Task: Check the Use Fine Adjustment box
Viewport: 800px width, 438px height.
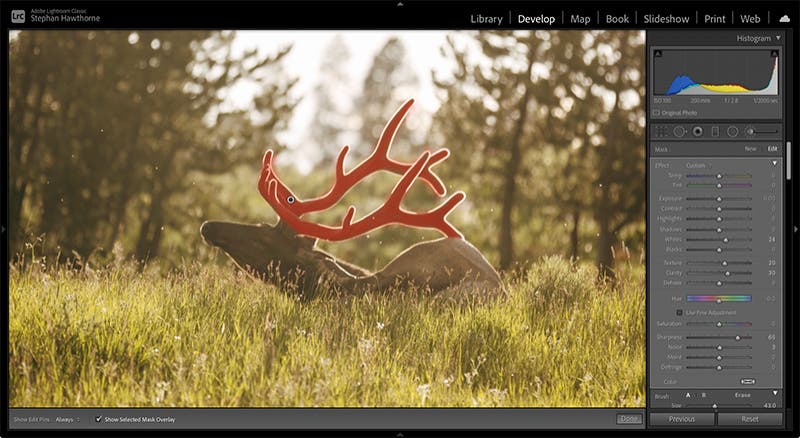Action: click(x=680, y=312)
